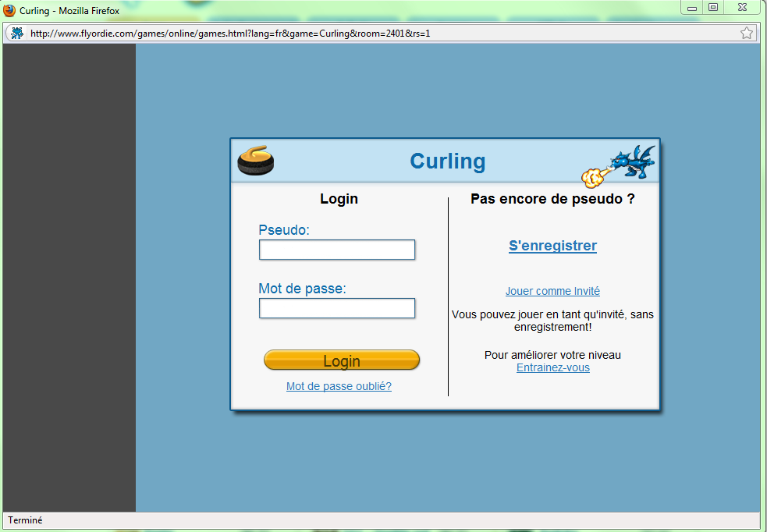
Task: Click the 'Pseudo:' label
Action: point(284,230)
